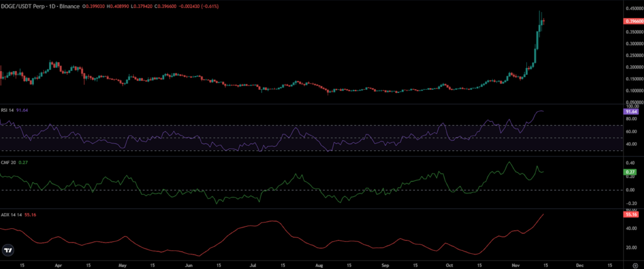Click the Jun label on time axis

coord(189,265)
